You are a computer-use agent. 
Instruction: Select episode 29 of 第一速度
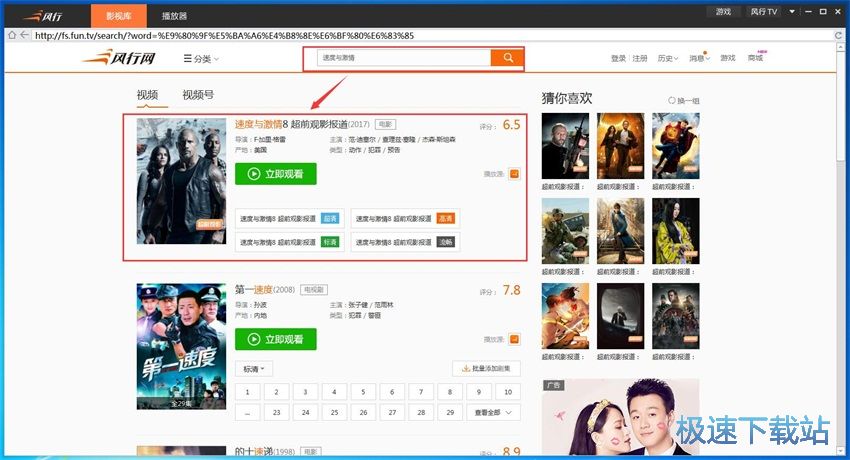[450, 412]
